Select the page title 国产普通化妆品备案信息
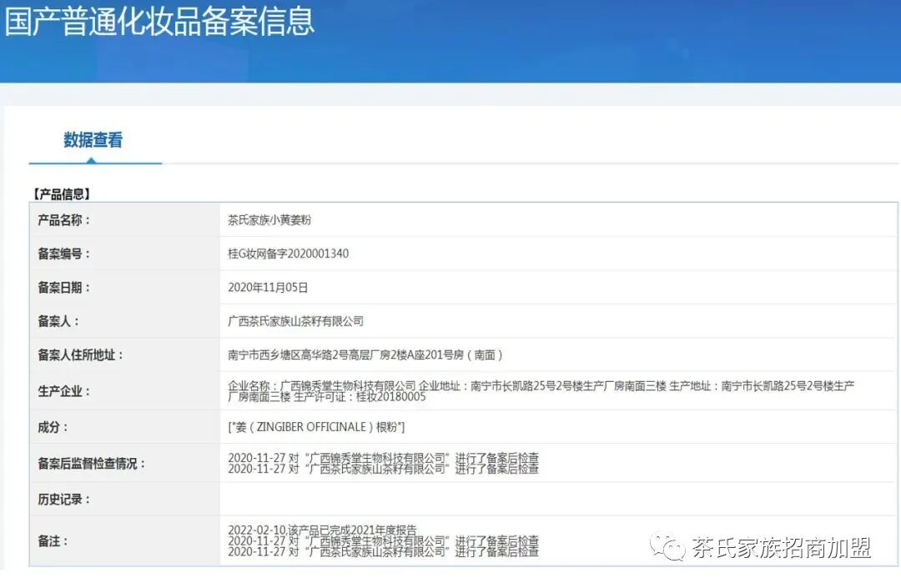Viewport: 901px width, 588px height. [x=159, y=21]
